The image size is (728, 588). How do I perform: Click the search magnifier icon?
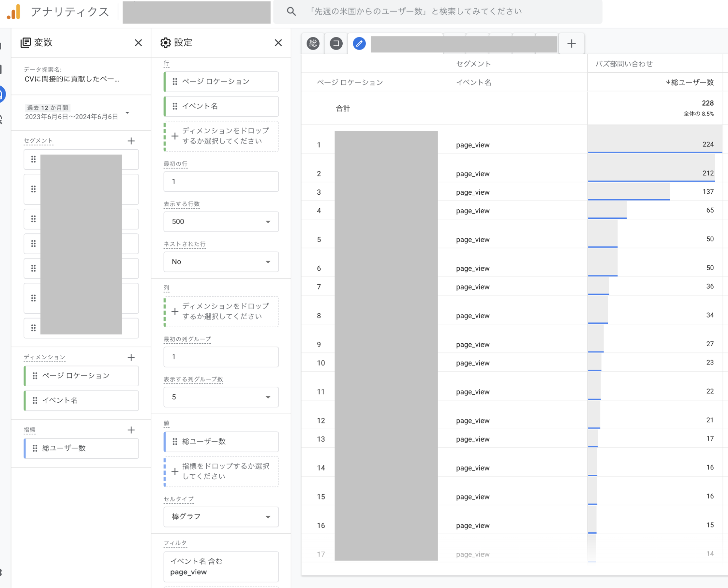coord(291,12)
